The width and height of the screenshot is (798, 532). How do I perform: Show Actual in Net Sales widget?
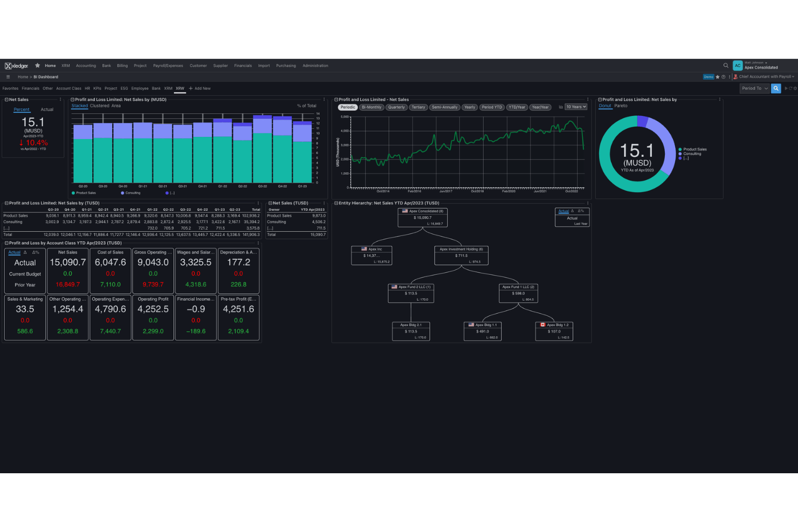click(x=47, y=110)
